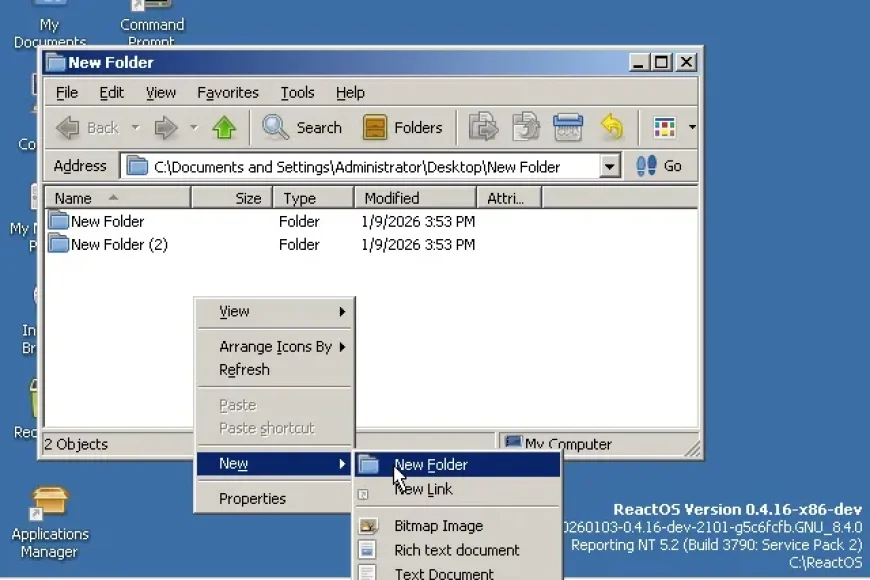Open the Tools menu in menu bar
Viewport: 870px width, 580px height.
click(x=297, y=92)
